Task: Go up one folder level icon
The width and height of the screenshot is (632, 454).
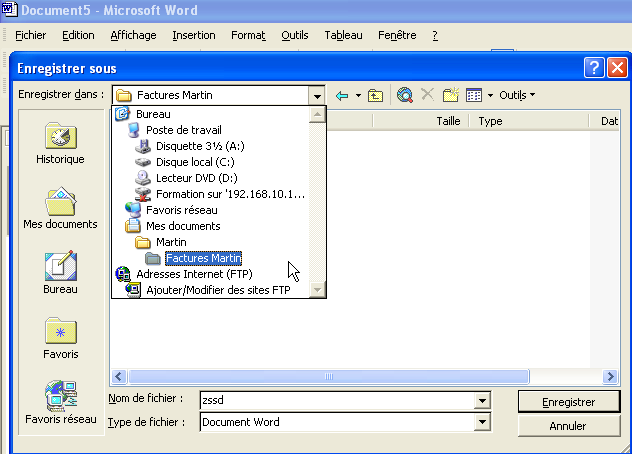Action: pyautogui.click(x=375, y=96)
